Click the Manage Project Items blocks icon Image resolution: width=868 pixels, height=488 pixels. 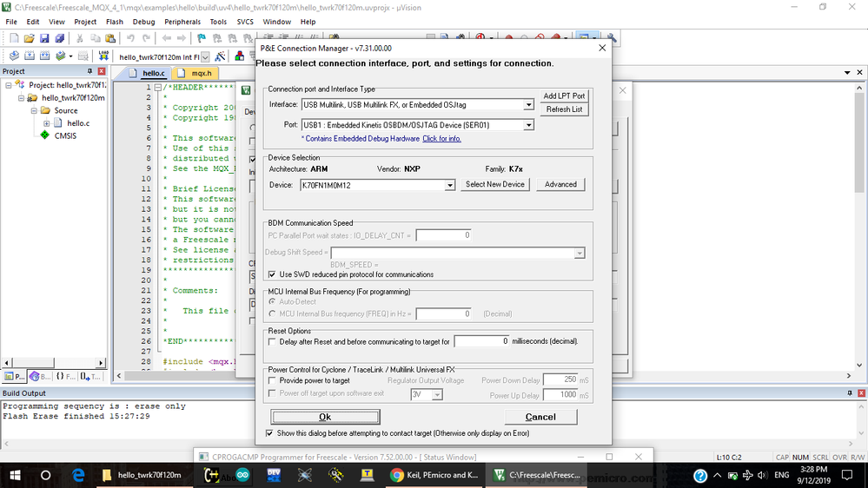(x=240, y=56)
